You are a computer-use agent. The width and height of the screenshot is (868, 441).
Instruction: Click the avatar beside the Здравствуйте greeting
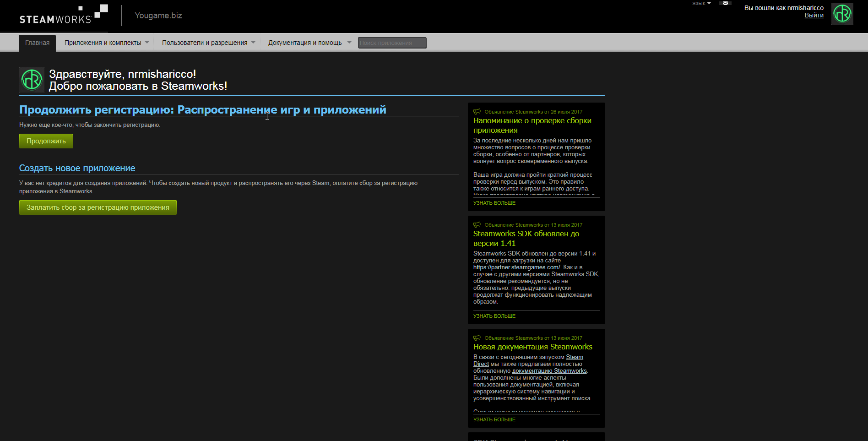click(32, 80)
